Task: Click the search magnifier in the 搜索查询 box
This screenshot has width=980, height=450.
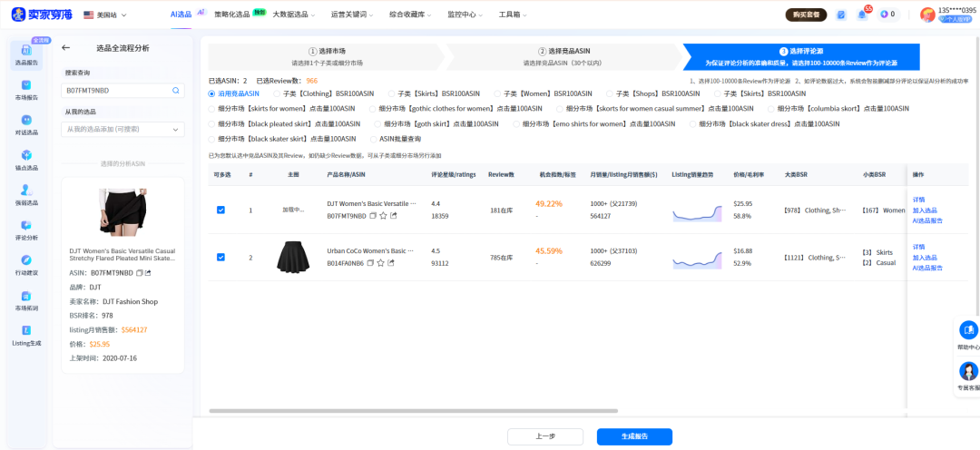Action: click(x=176, y=91)
